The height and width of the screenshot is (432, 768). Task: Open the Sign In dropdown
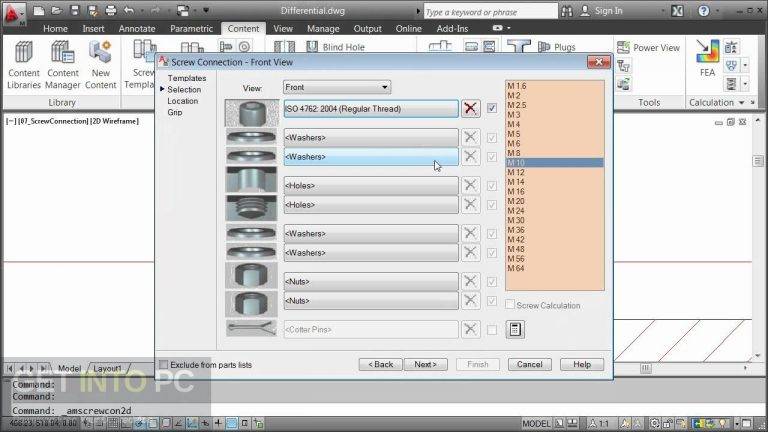663,11
